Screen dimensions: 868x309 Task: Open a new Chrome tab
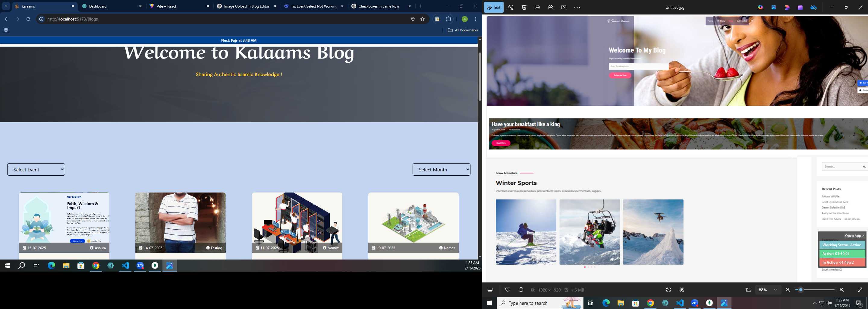click(420, 6)
